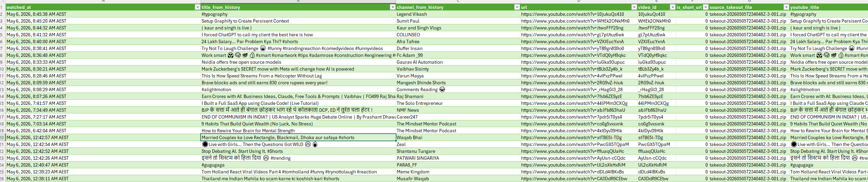This screenshot has height=182, width=868.
Task: Select channel cell 'Shantanu Tungare'
Action: coord(458,151)
